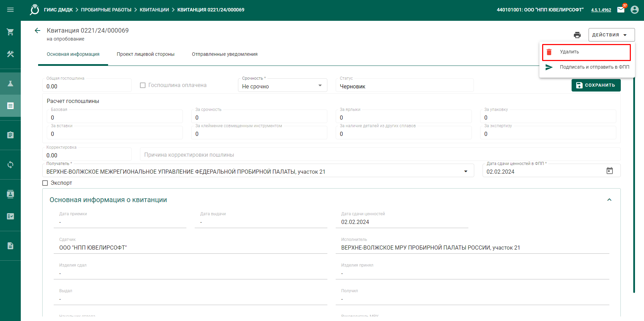Go to КВИТАНЦИИ breadcrumb
The height and width of the screenshot is (321, 644).
pyautogui.click(x=154, y=10)
